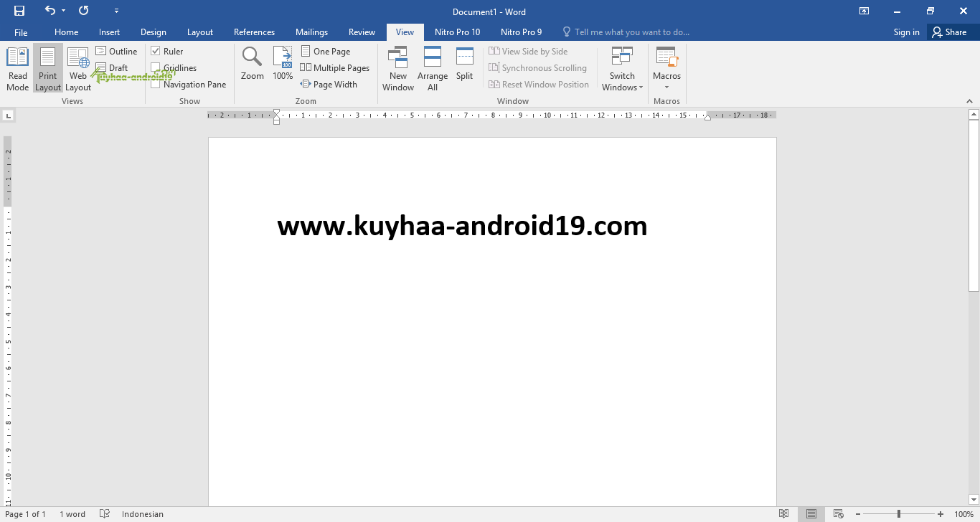Click zoom out minus button

click(x=858, y=514)
